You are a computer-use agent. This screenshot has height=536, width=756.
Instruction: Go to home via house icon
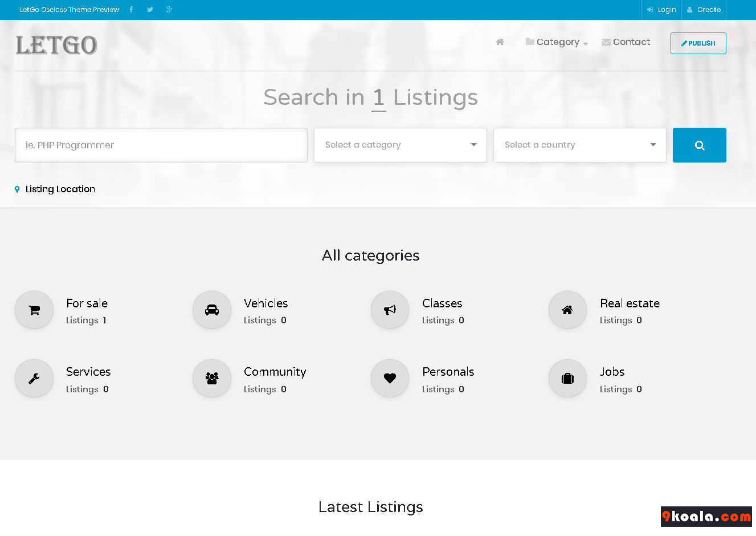click(x=500, y=42)
